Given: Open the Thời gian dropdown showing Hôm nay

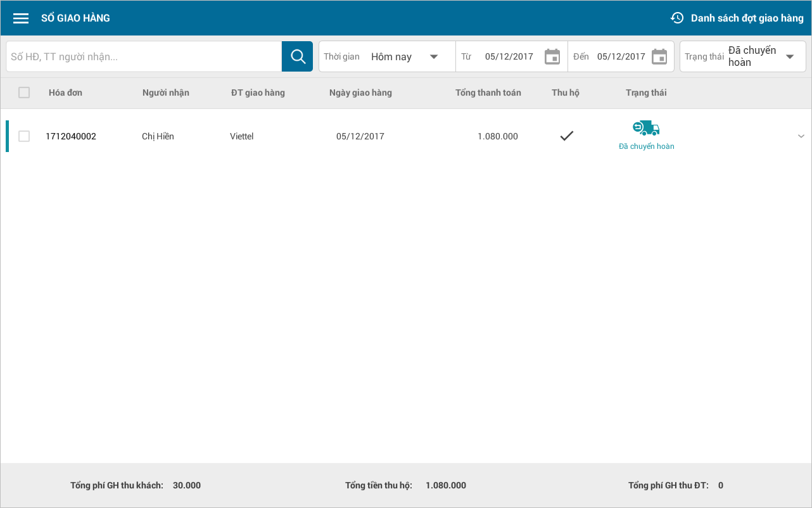Looking at the screenshot, I should pyautogui.click(x=405, y=56).
